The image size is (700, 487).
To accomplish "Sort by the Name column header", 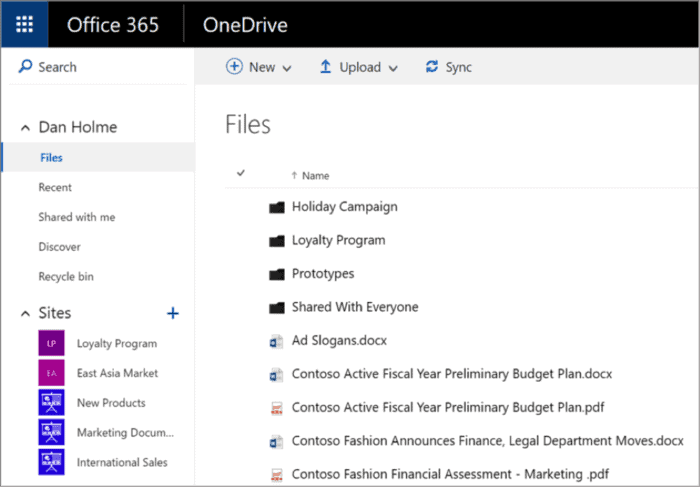I will pyautogui.click(x=315, y=176).
